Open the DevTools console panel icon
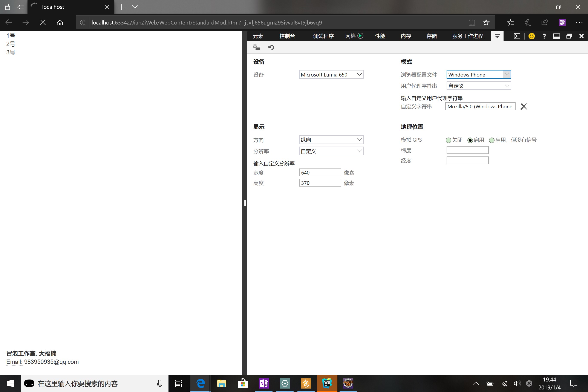The height and width of the screenshot is (392, 588). (517, 36)
